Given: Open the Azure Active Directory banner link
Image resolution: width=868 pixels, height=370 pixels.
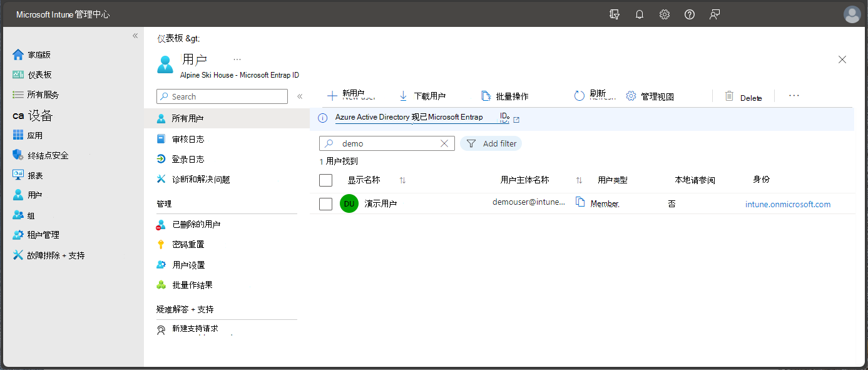Looking at the screenshot, I should point(409,117).
